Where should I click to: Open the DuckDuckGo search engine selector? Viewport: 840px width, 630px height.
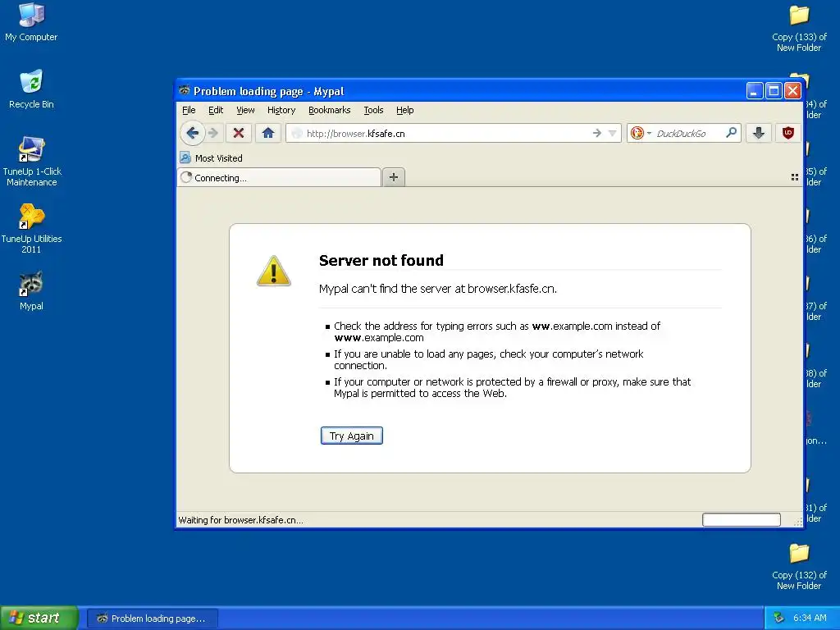[x=641, y=134]
